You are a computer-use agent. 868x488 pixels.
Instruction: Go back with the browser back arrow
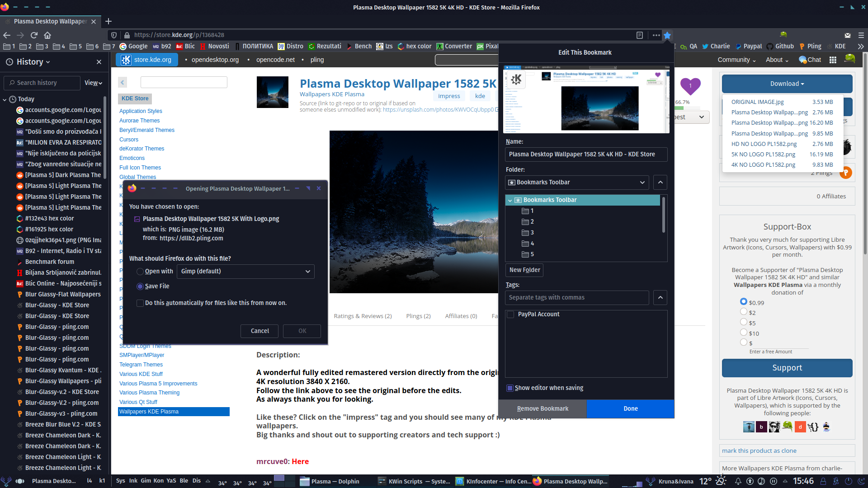[7, 35]
